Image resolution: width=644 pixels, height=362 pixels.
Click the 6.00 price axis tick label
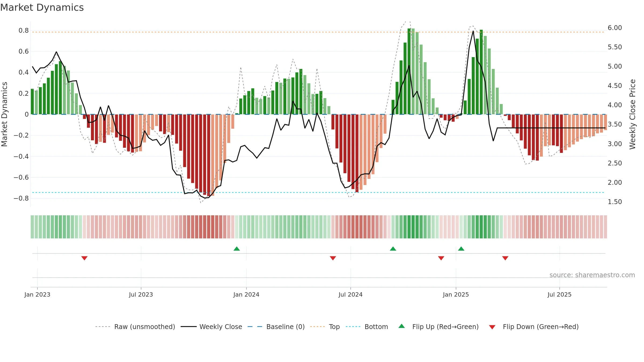pos(615,28)
